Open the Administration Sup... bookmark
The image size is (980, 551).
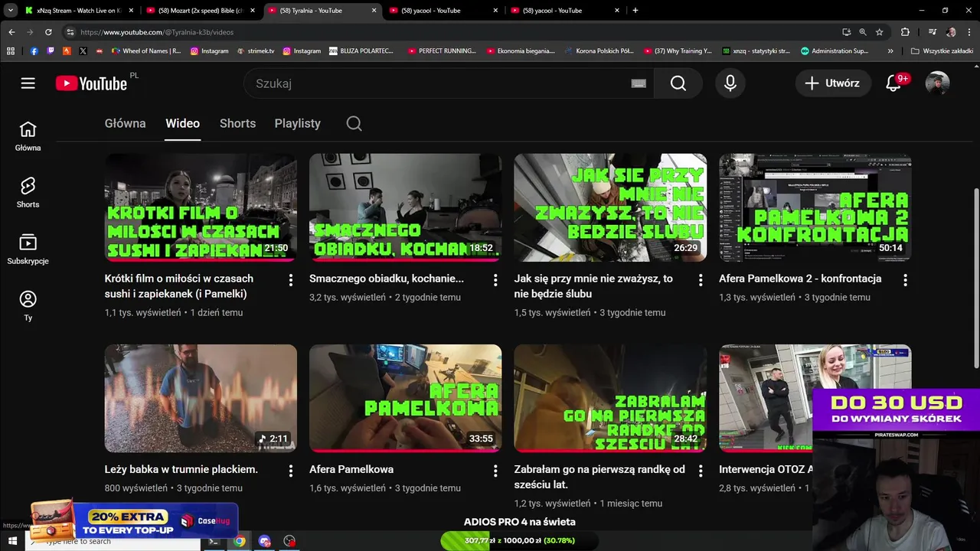(834, 51)
